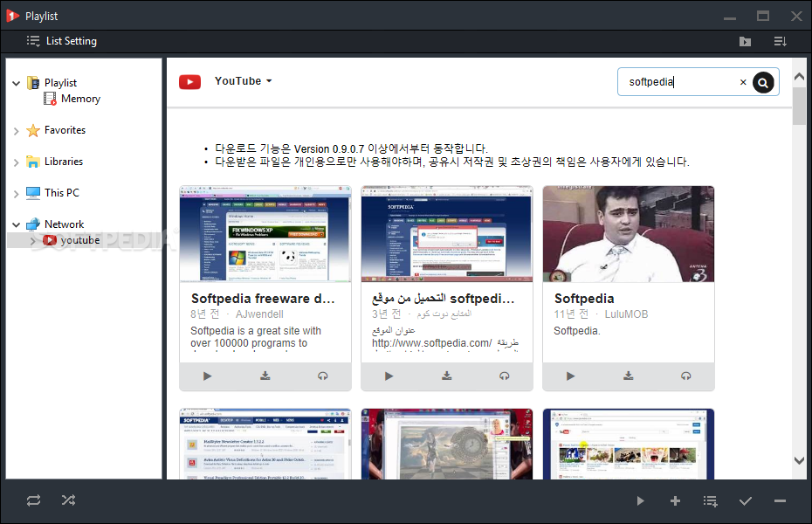Click the minus remove item button

(780, 500)
